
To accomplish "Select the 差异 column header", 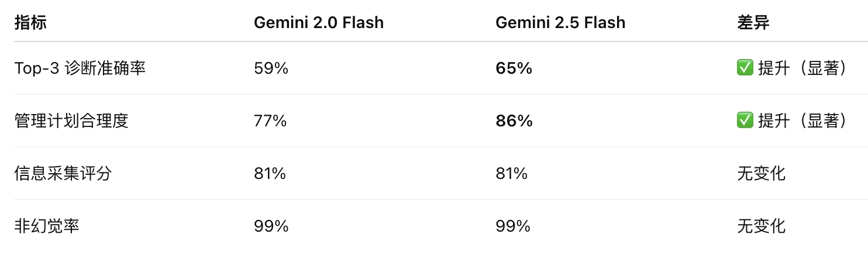I will coord(753,23).
